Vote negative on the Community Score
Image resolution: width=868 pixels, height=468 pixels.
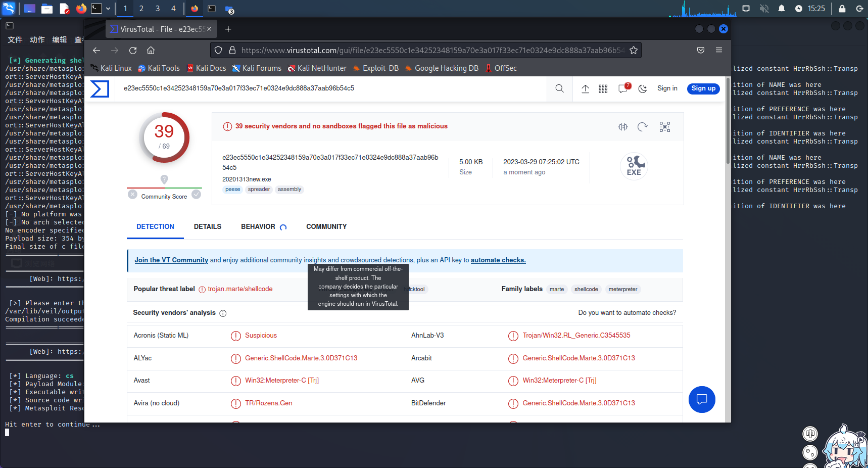[x=132, y=195]
